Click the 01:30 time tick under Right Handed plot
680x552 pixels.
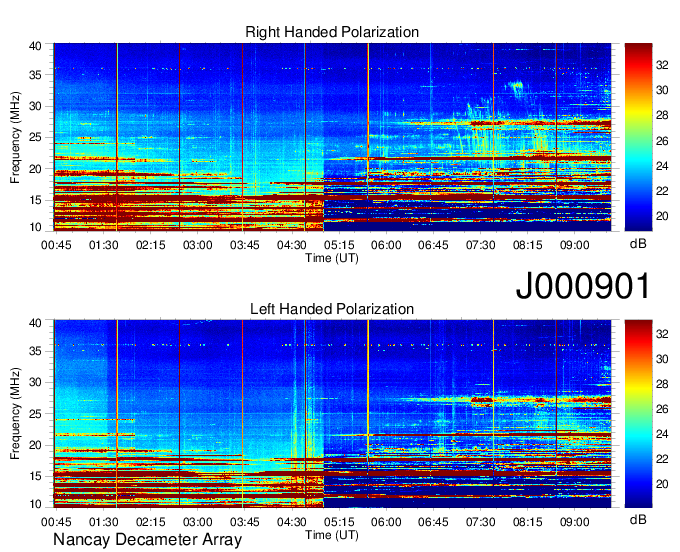tap(103, 245)
